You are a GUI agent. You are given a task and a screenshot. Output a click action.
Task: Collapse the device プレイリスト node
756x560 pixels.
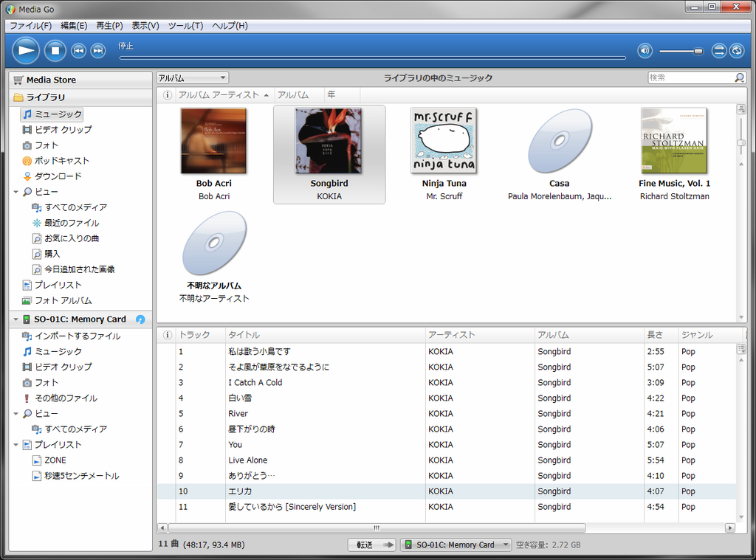pyautogui.click(x=16, y=444)
